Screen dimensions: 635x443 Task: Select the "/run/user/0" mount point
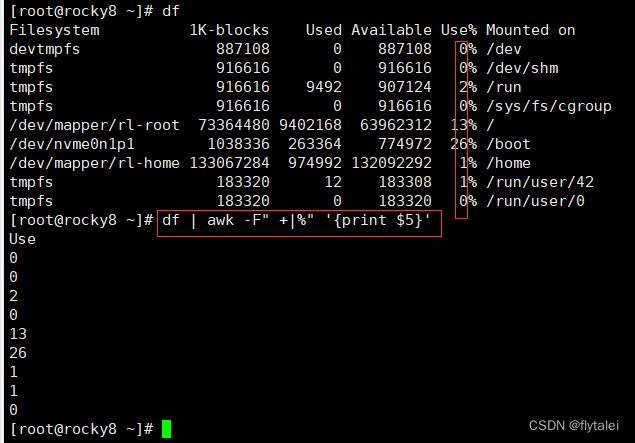(x=535, y=201)
